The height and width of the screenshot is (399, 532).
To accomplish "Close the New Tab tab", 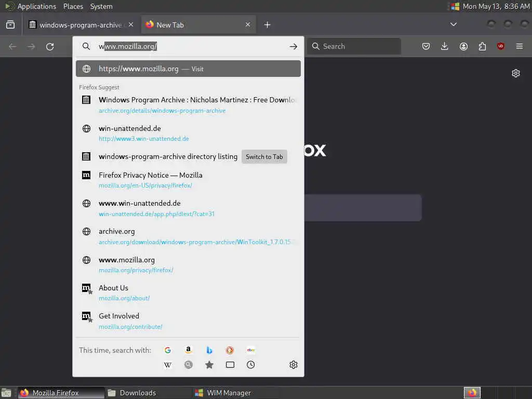I will (248, 25).
